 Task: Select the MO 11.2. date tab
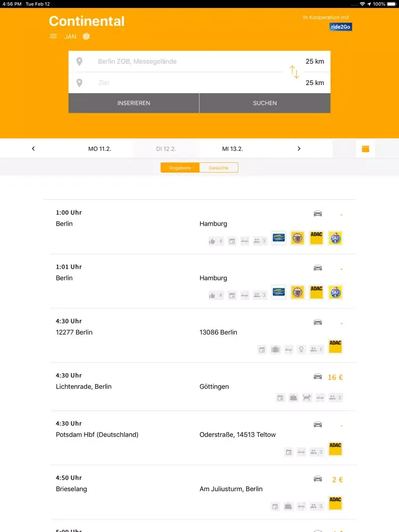100,148
